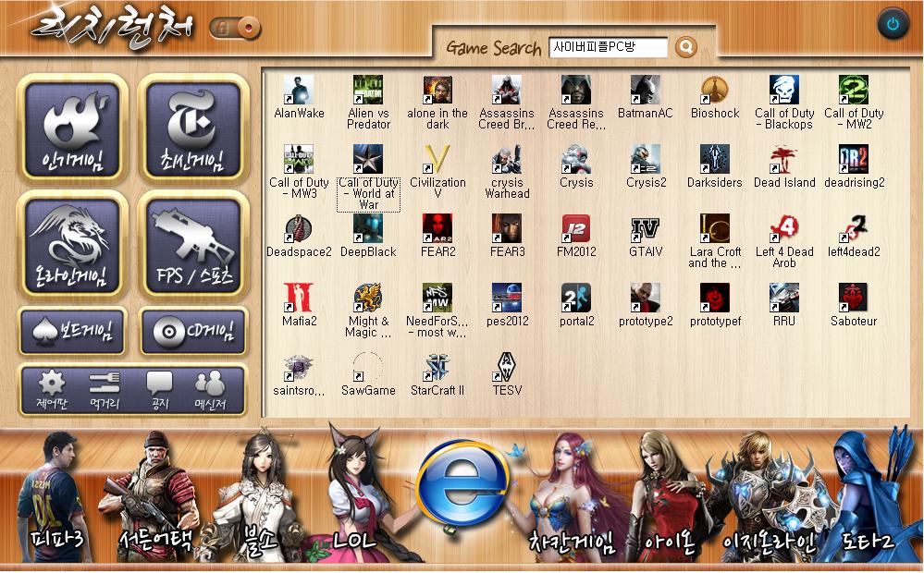Open Call of Duty - Blackops

[x=784, y=103]
